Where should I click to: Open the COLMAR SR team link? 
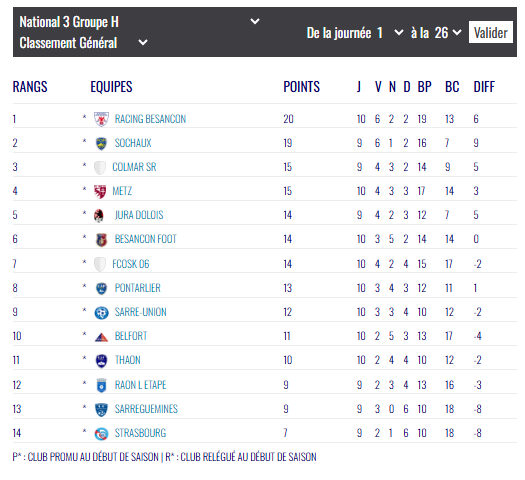point(134,167)
